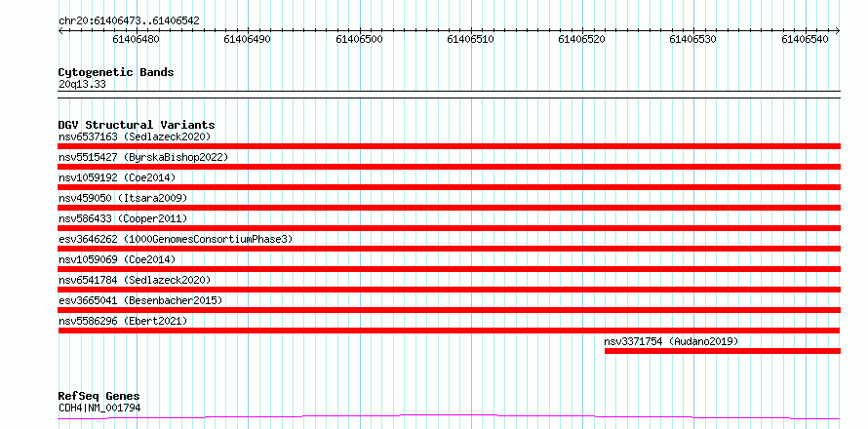Click ruler position 61406510
868x429 pixels.
tap(471, 39)
